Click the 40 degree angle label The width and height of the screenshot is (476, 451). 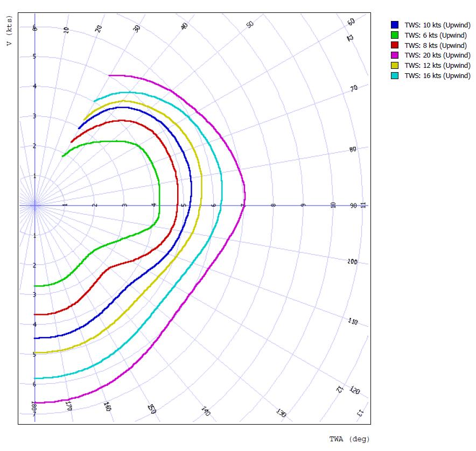(184, 26)
